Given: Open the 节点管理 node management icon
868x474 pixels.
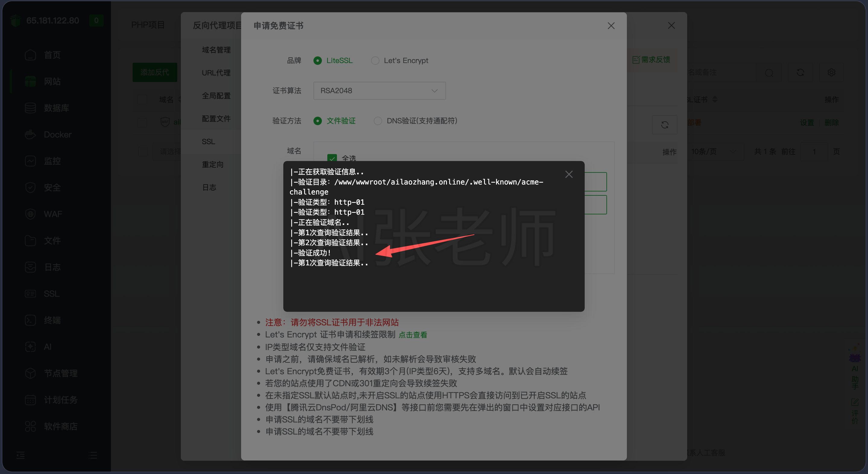Looking at the screenshot, I should [30, 373].
